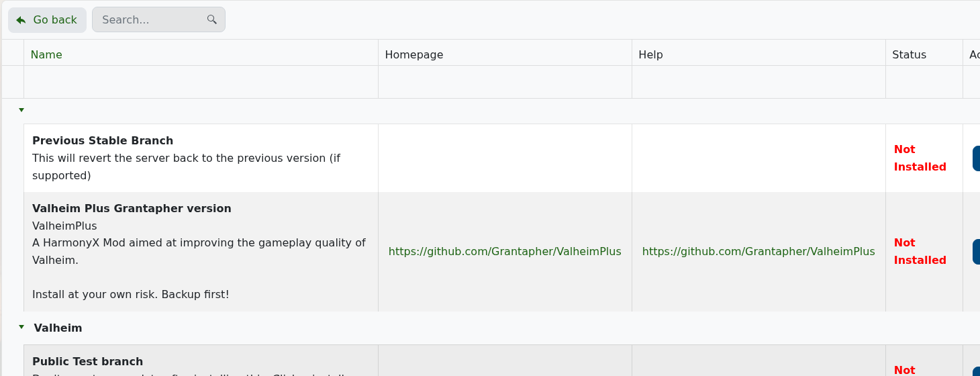Click Not Installed status for Valheim Plus
Screen dimensions: 980x376
920,252
